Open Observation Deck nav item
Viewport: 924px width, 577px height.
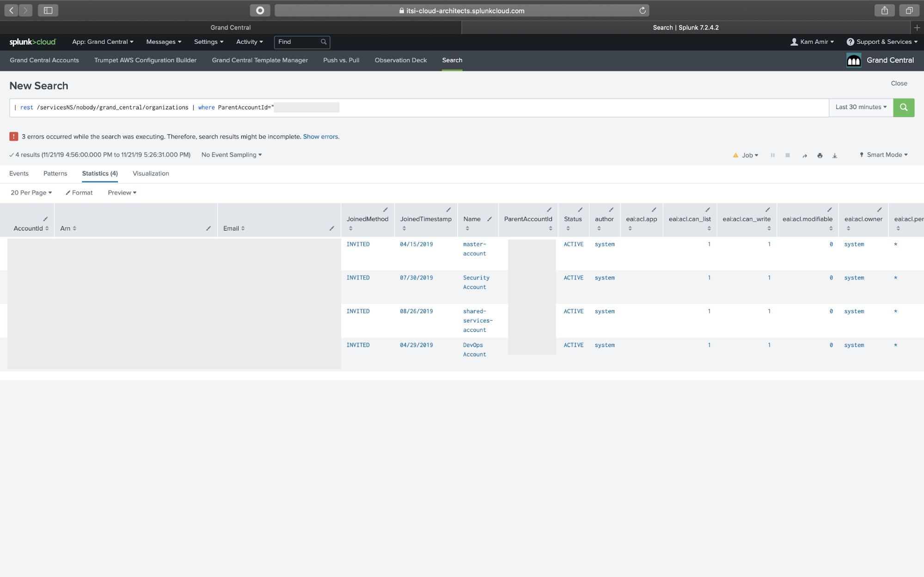(x=401, y=60)
